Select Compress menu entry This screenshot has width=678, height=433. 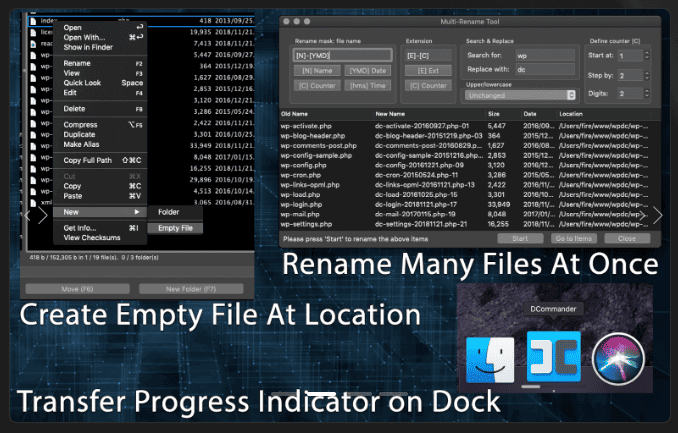[100, 125]
